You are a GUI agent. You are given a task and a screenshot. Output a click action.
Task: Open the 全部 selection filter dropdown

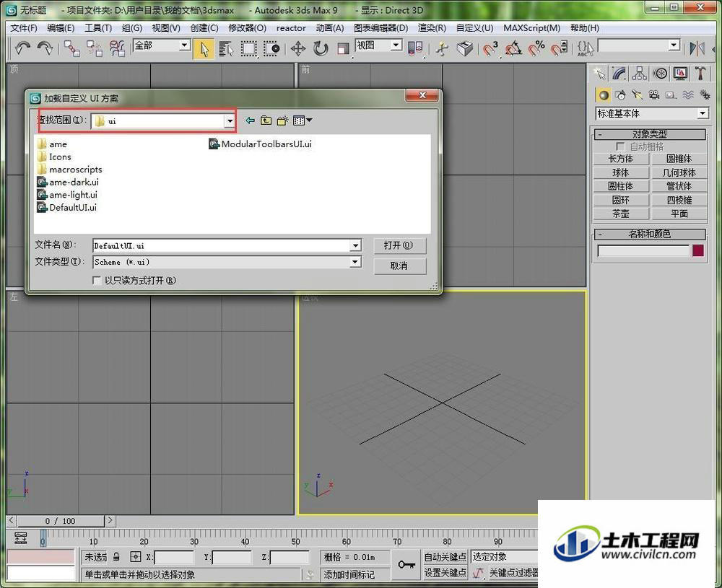[x=185, y=45]
